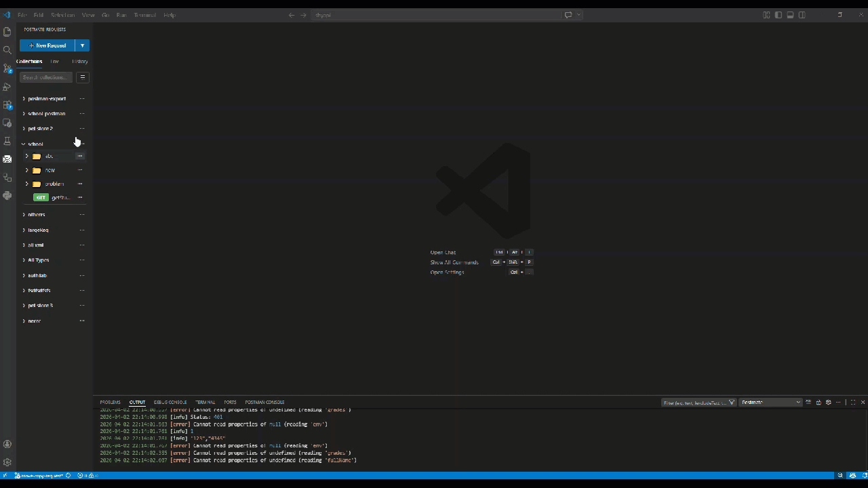Expand the problem folder
868x488 pixels.
27,184
